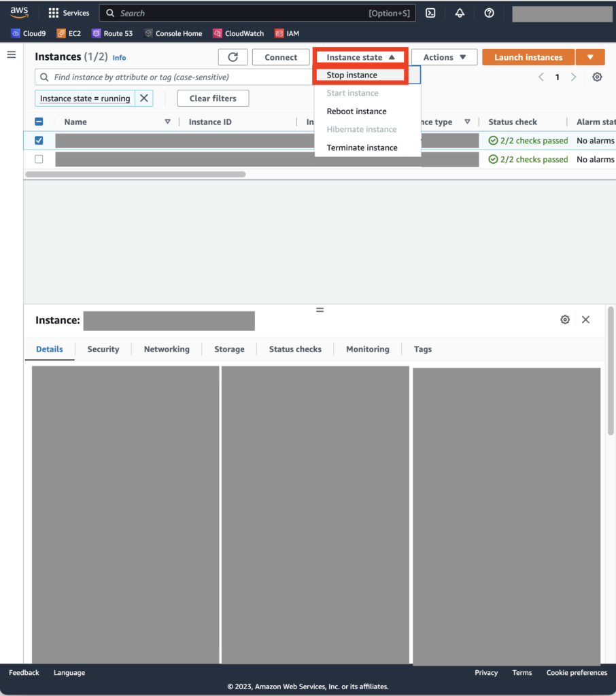616x696 pixels.
Task: Open table preferences gear icon
Action: (x=597, y=77)
